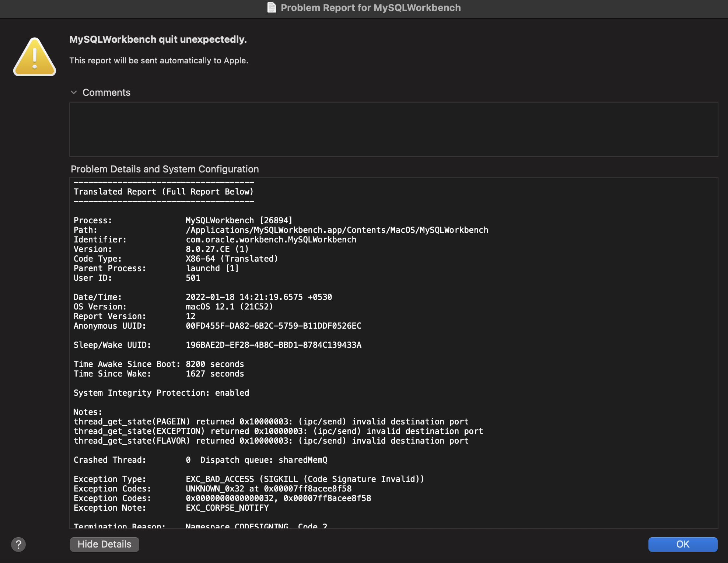Image resolution: width=728 pixels, height=563 pixels.
Task: Click parent process 'launchd [1]'
Action: pyautogui.click(x=212, y=268)
